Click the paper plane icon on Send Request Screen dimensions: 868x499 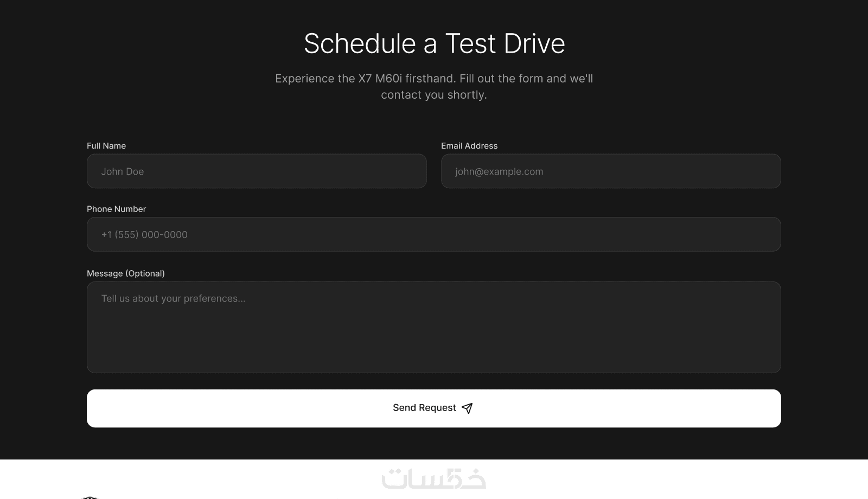[x=467, y=408]
